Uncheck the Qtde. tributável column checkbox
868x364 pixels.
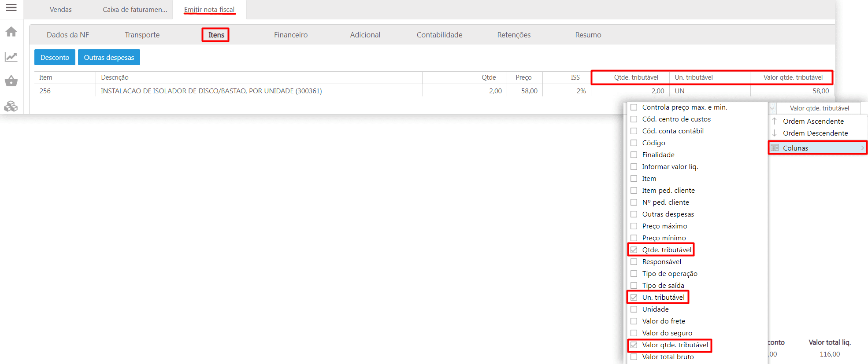634,250
